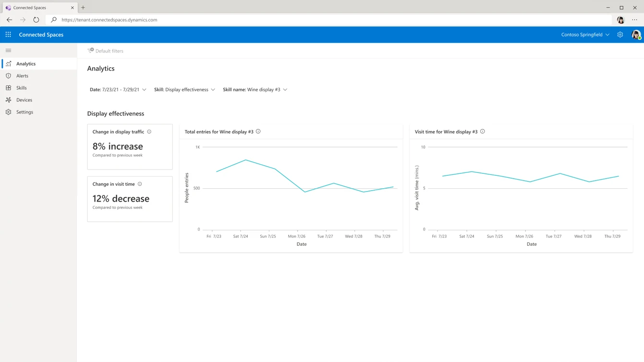
Task: Click the Devices icon in sidebar
Action: pyautogui.click(x=9, y=100)
